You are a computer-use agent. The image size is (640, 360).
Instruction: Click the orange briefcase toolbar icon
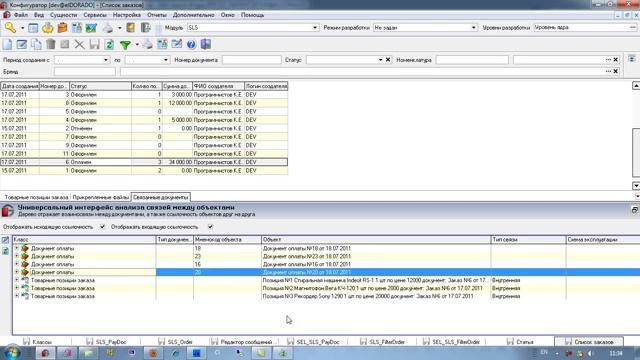click(62, 28)
